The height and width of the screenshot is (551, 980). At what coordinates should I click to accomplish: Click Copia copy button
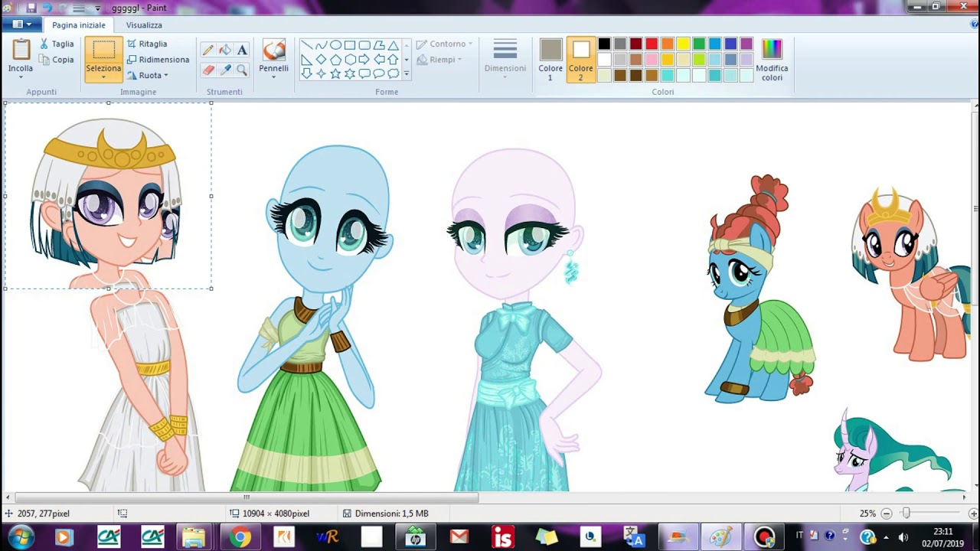pyautogui.click(x=57, y=60)
